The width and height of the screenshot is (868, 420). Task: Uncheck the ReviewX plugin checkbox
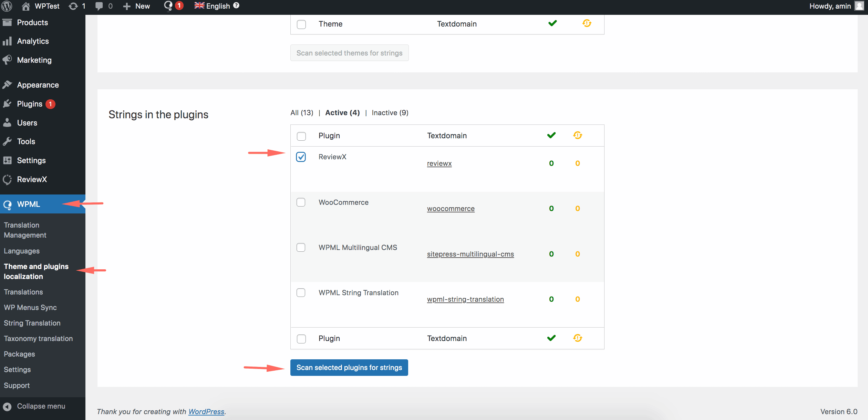pyautogui.click(x=301, y=157)
